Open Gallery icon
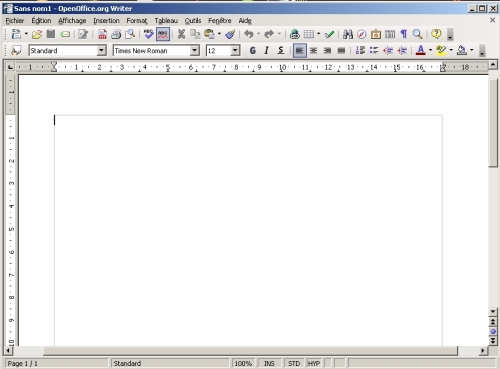The height and width of the screenshot is (369, 500). click(376, 34)
